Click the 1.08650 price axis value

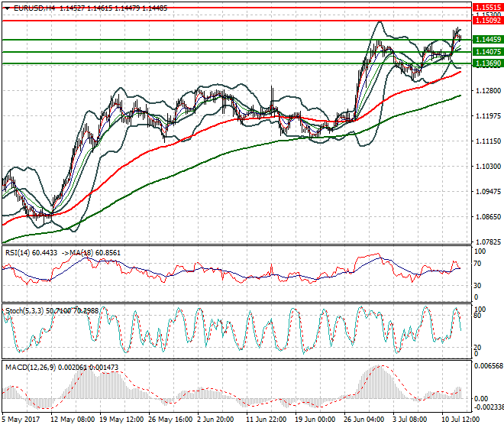488,216
